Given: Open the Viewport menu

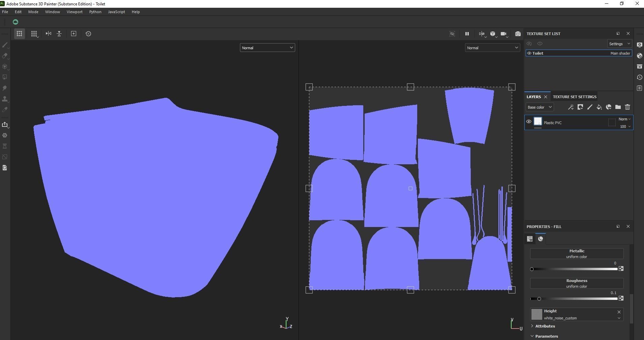Looking at the screenshot, I should point(74,12).
